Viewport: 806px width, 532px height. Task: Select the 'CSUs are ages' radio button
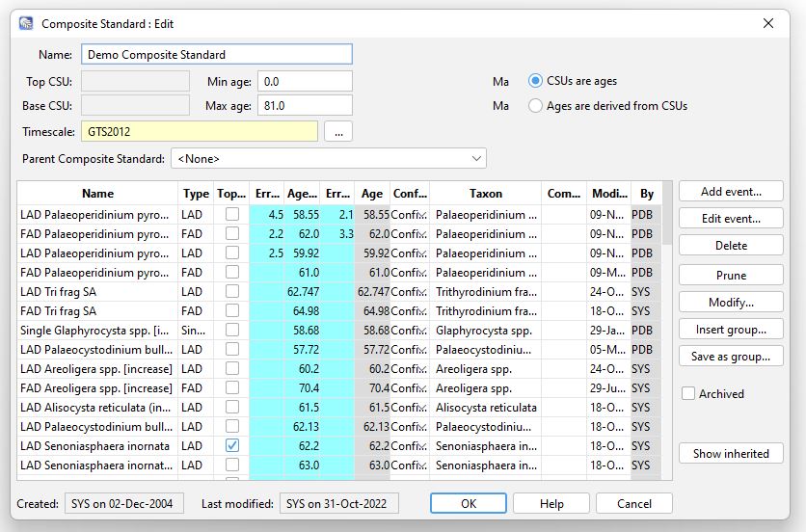(x=535, y=81)
